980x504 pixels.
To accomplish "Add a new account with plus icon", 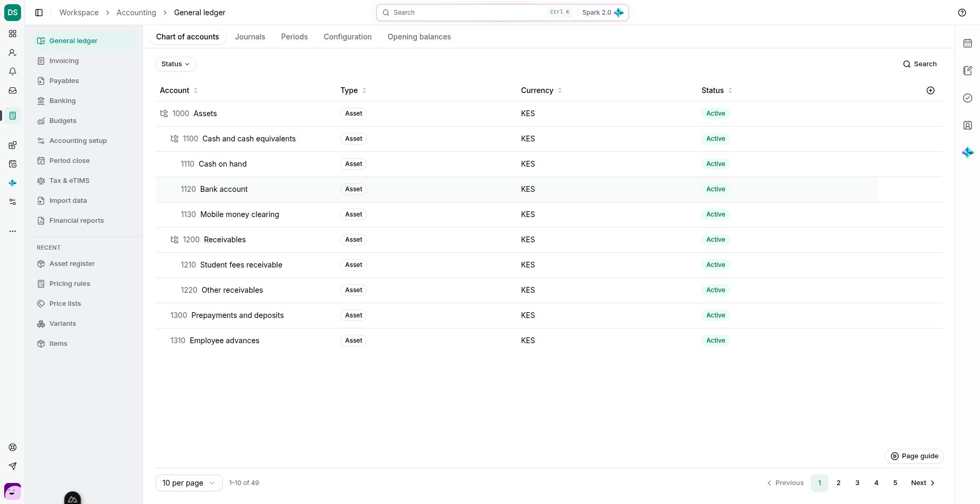I will [931, 90].
